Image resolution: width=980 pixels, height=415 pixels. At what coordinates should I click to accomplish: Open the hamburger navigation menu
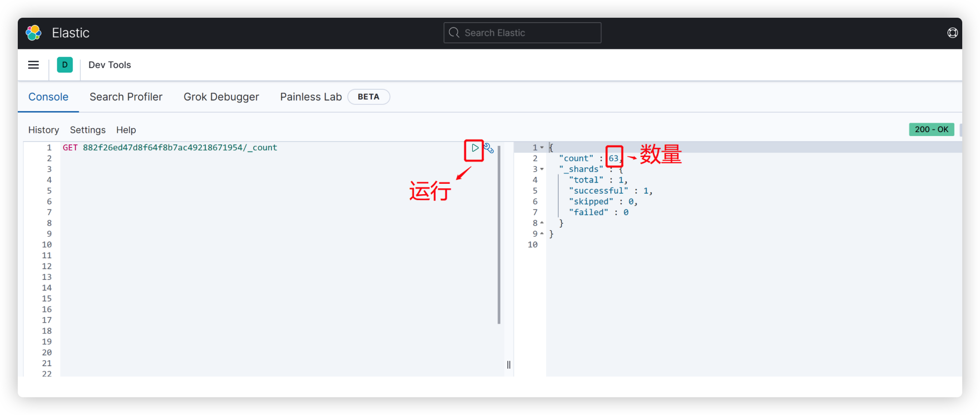pos(34,65)
